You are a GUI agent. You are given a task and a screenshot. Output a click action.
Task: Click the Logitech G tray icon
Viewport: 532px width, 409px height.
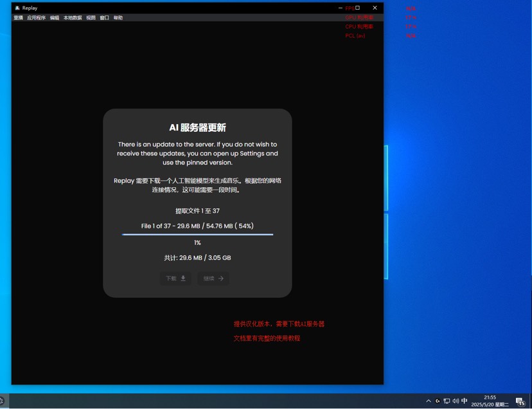[438, 401]
